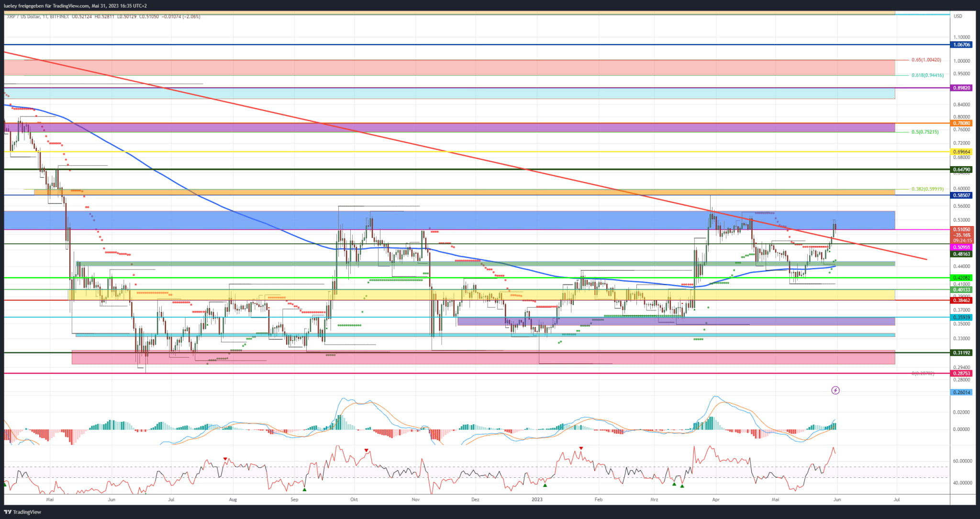This screenshot has height=519, width=980.
Task: Click the 2023 label on the time axis
Action: [x=537, y=499]
